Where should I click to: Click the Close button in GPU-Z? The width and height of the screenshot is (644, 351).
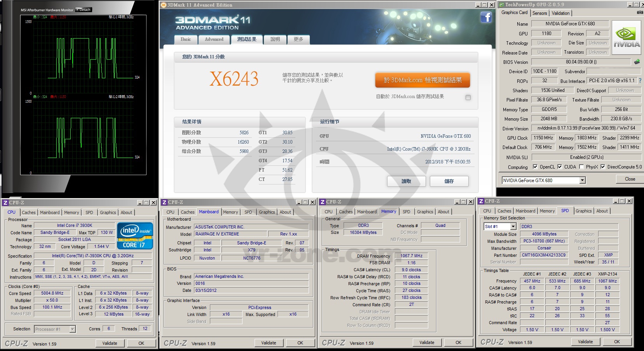(630, 179)
